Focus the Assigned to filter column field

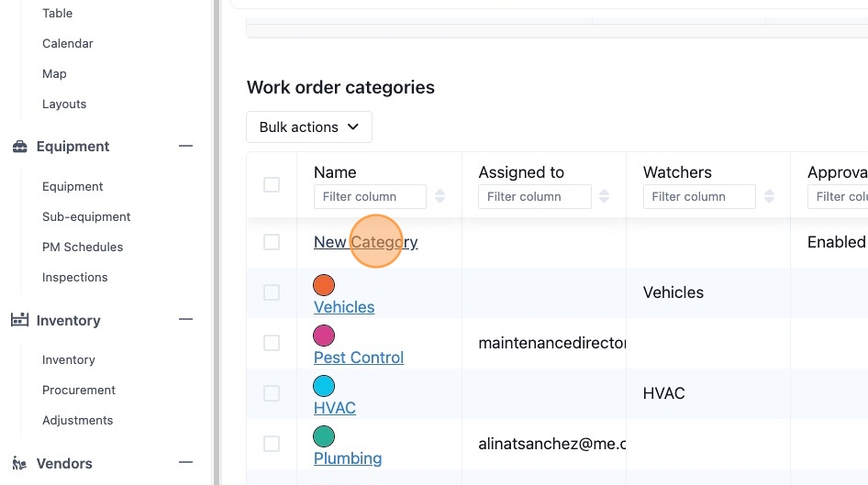pos(535,196)
